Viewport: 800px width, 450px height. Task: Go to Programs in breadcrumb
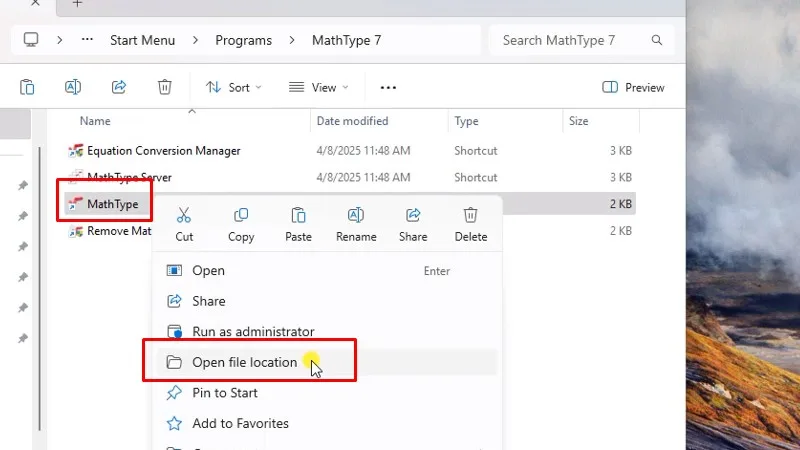coord(243,40)
